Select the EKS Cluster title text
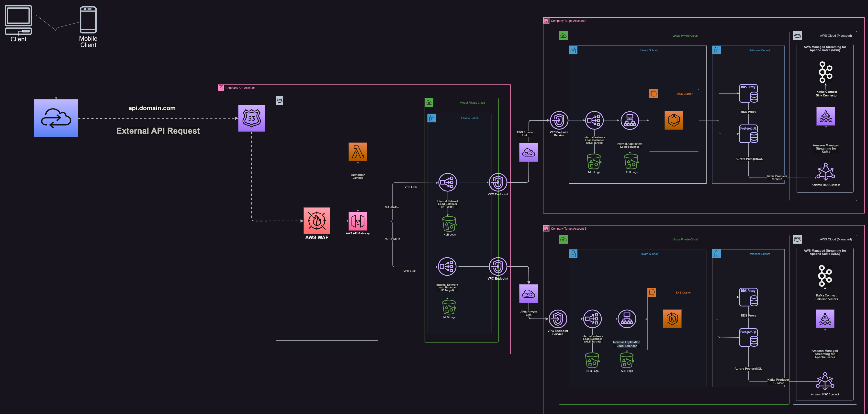Screen dimensions: 868x414 (683, 293)
